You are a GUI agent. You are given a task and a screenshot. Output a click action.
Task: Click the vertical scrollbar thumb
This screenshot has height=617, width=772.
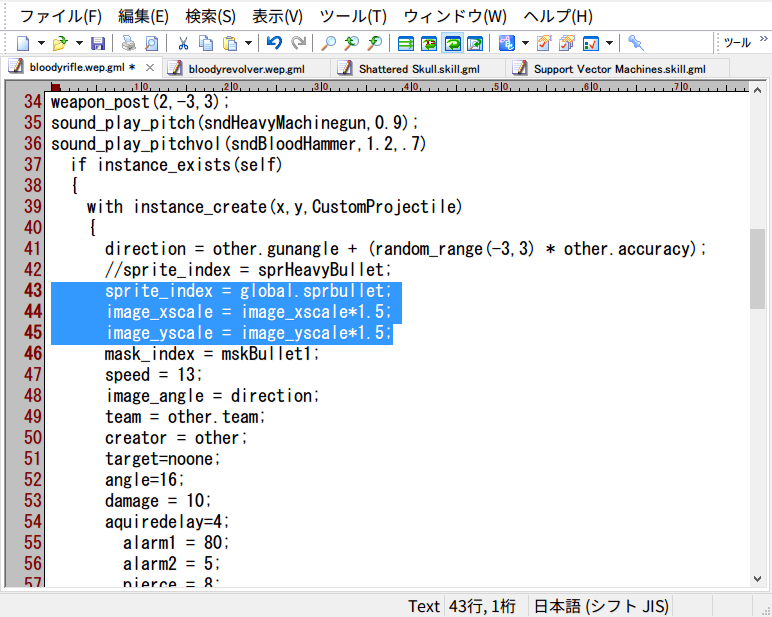(x=758, y=268)
